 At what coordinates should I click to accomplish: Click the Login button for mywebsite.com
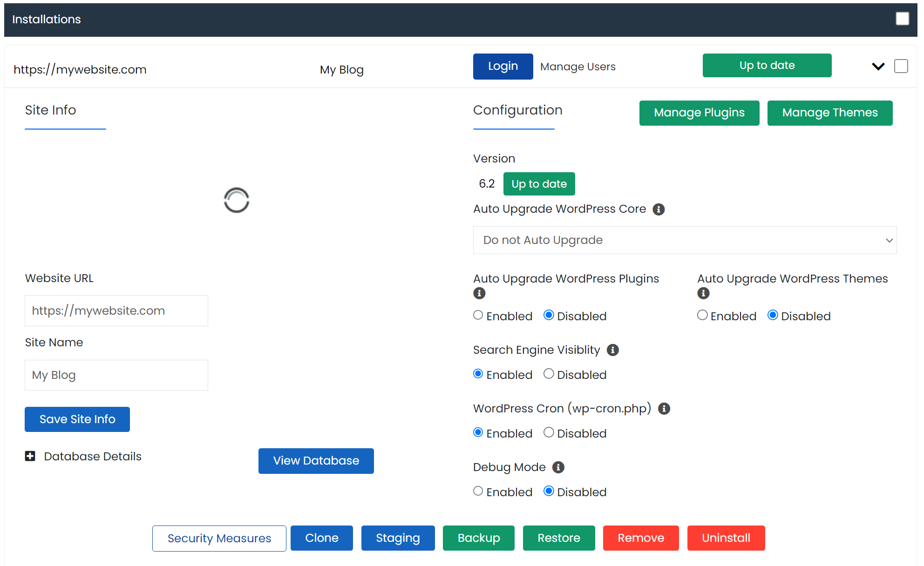click(x=503, y=66)
